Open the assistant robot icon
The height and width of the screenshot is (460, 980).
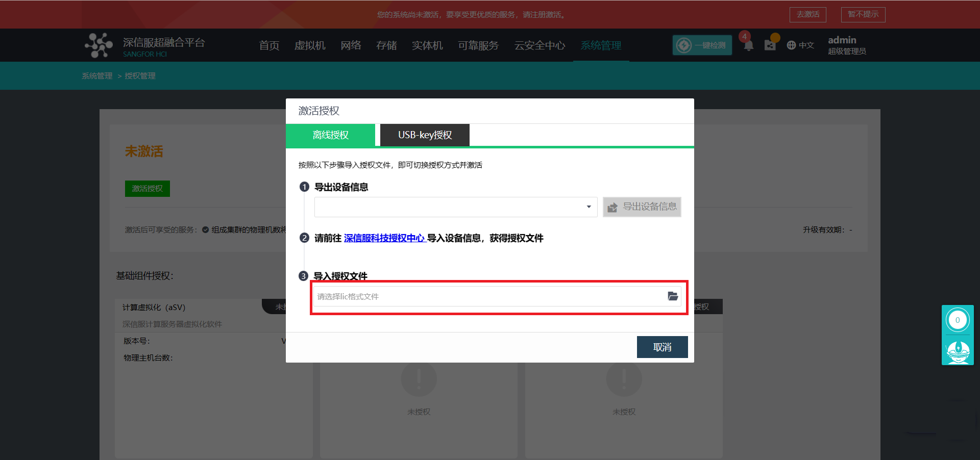(958, 352)
